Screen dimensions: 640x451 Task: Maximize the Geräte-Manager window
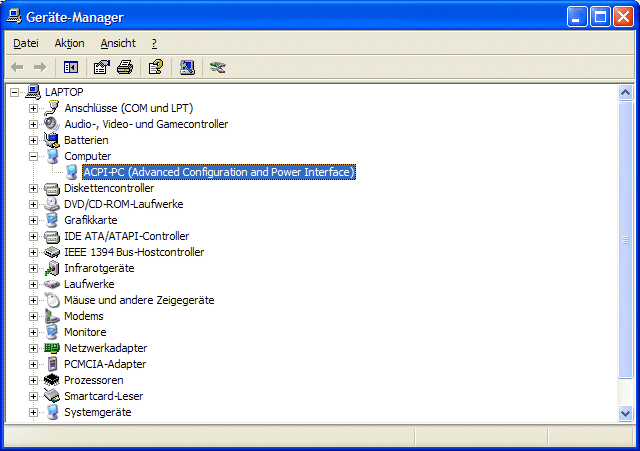600,17
